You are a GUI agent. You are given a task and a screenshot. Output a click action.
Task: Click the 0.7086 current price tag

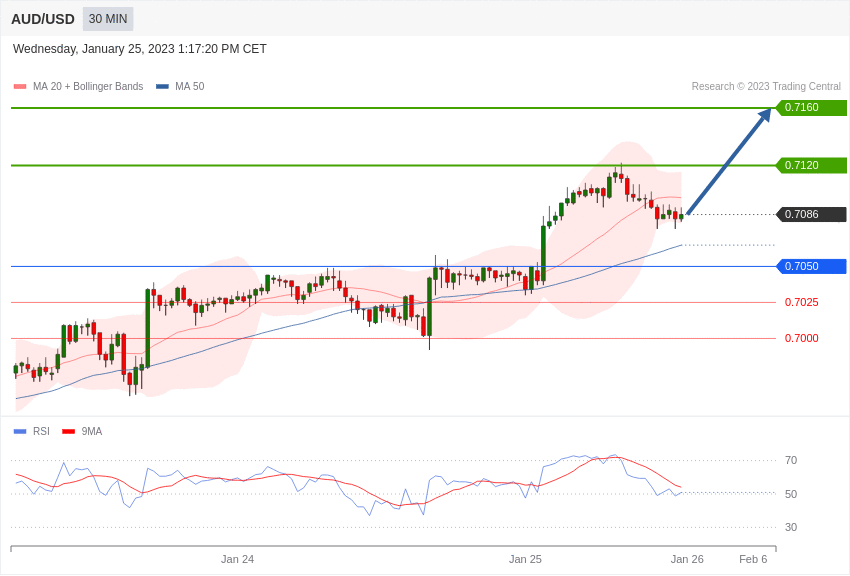coord(812,215)
